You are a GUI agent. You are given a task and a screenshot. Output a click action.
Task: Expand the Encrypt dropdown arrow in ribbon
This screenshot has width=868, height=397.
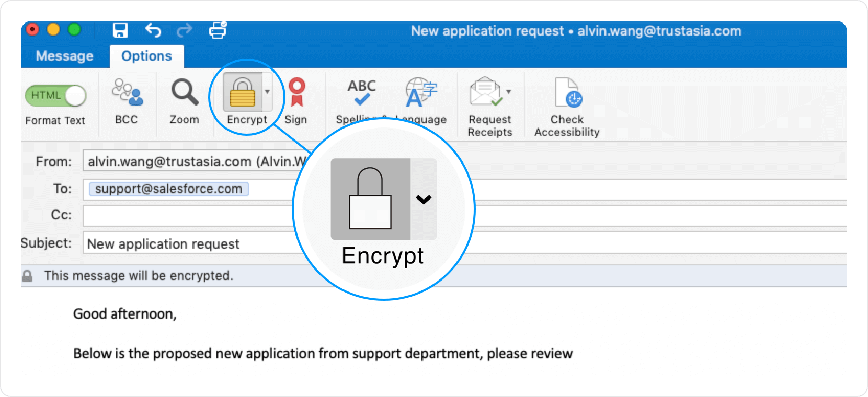pos(267,92)
